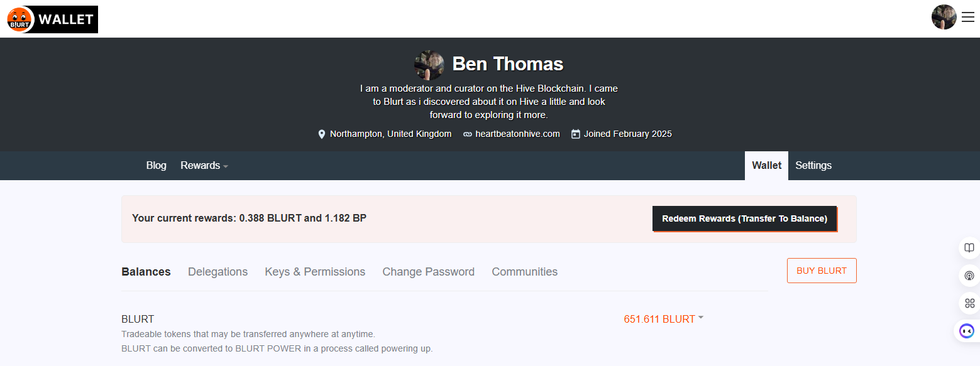Click the calendar joined-date icon

coord(575,134)
